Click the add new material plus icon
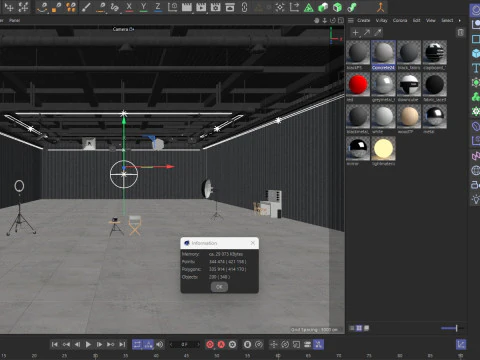Image resolution: width=480 pixels, height=360 pixels. (x=355, y=32)
